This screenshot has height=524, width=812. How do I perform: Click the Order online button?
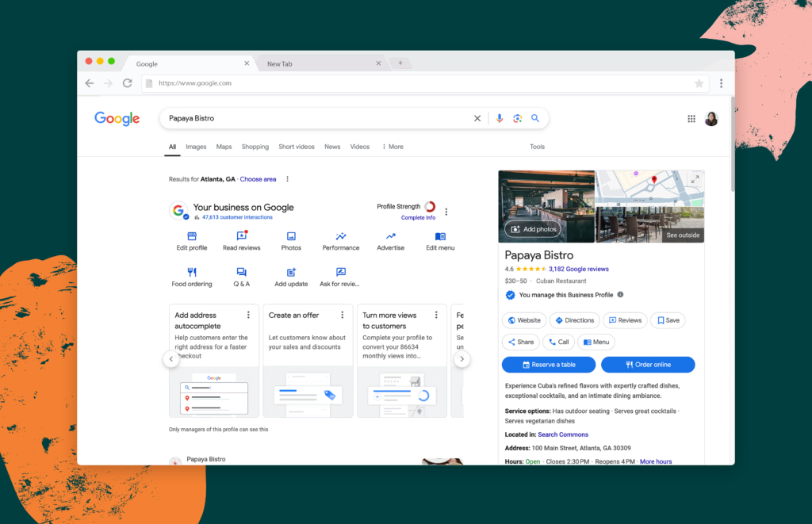pos(648,365)
